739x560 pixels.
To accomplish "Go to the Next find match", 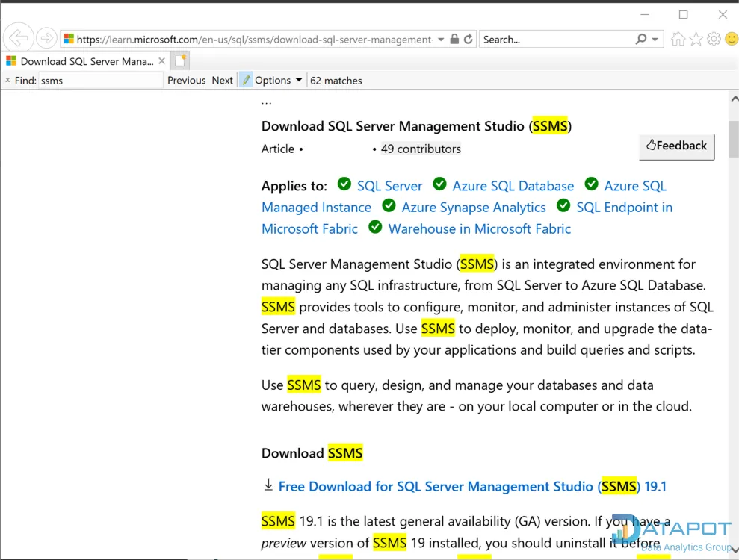I will pos(223,81).
